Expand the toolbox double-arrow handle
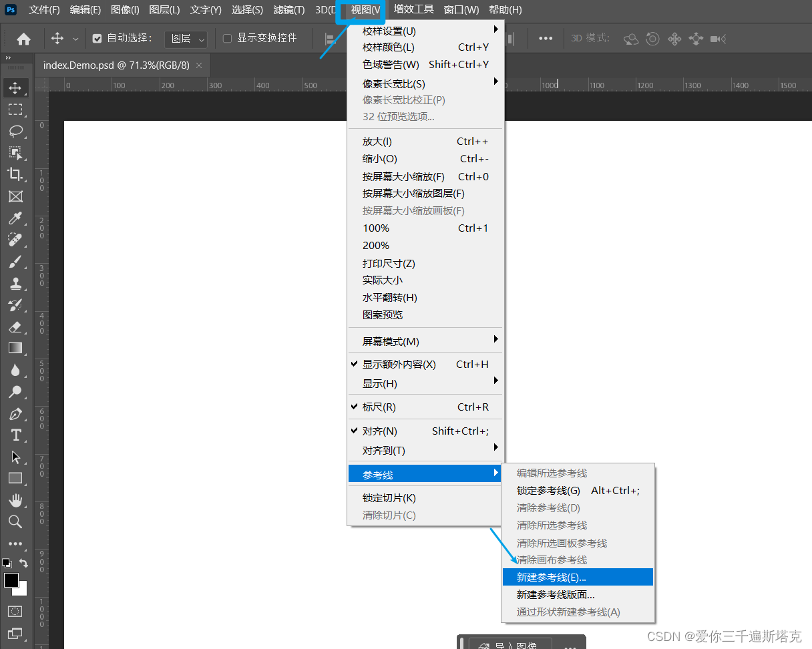The height and width of the screenshot is (649, 812). pyautogui.click(x=8, y=58)
